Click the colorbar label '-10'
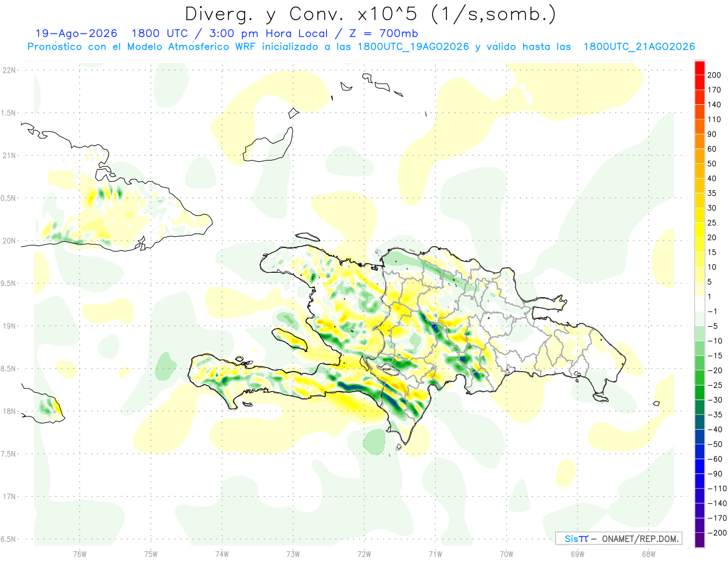The image size is (728, 562). pyautogui.click(x=714, y=341)
